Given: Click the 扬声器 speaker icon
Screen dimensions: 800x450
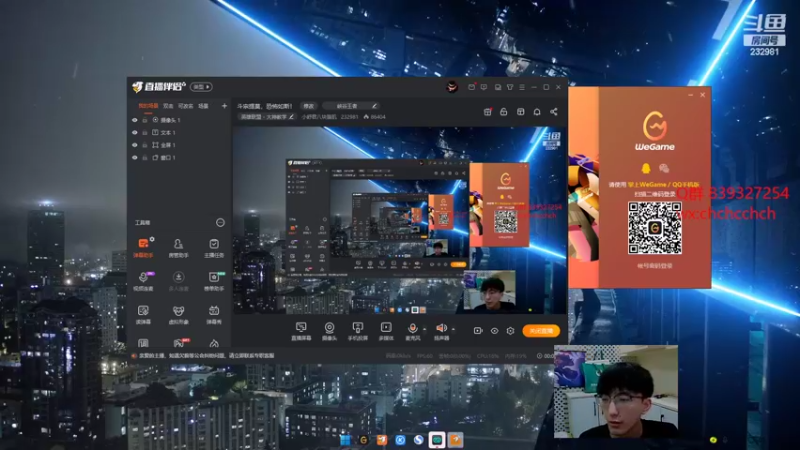Looking at the screenshot, I should pyautogui.click(x=441, y=328).
